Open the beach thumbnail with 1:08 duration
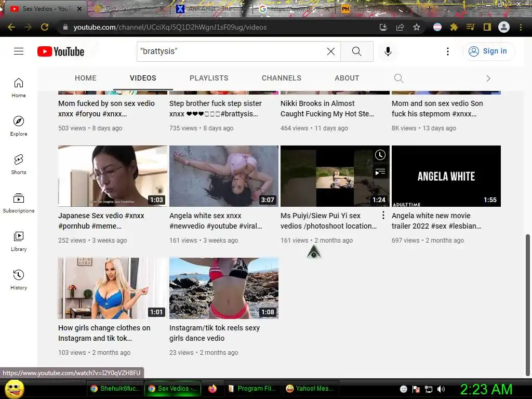The width and height of the screenshot is (532, 399). tap(224, 288)
